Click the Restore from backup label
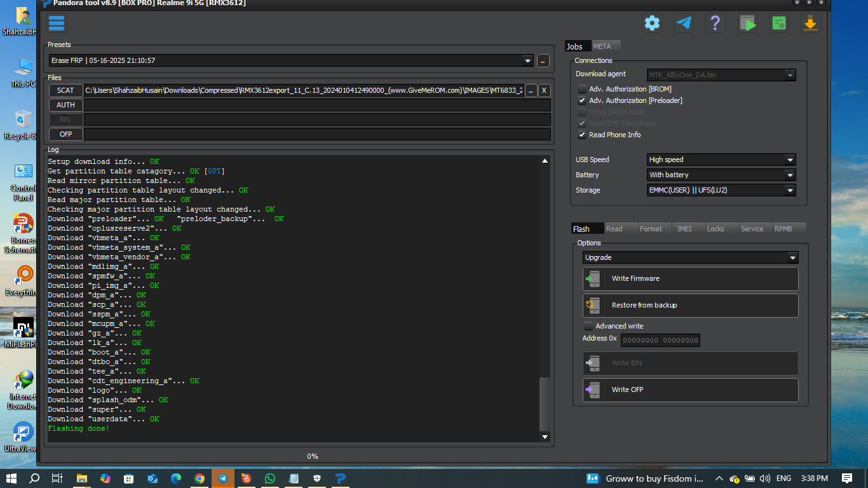The image size is (868, 488). pyautogui.click(x=644, y=306)
